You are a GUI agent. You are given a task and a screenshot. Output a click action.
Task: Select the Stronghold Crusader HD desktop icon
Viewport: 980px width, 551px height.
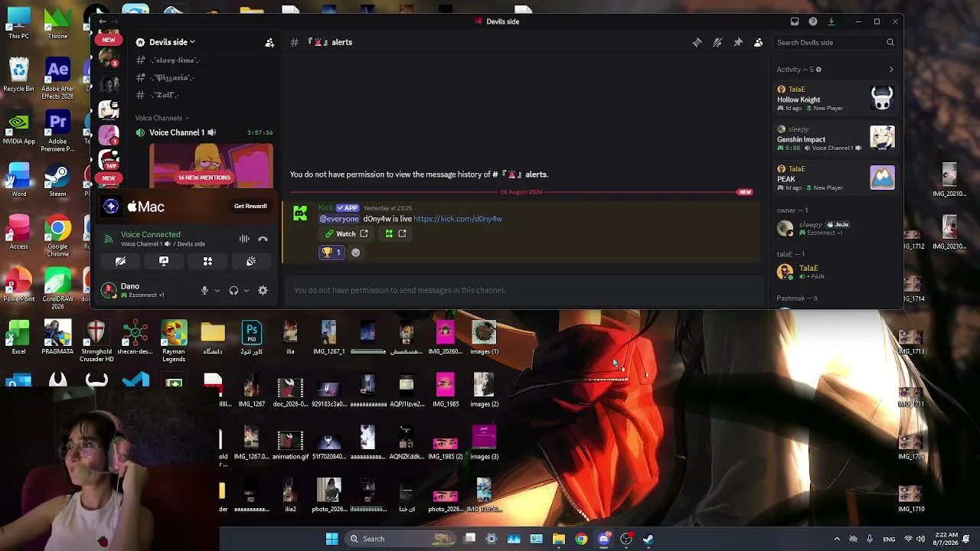click(96, 341)
